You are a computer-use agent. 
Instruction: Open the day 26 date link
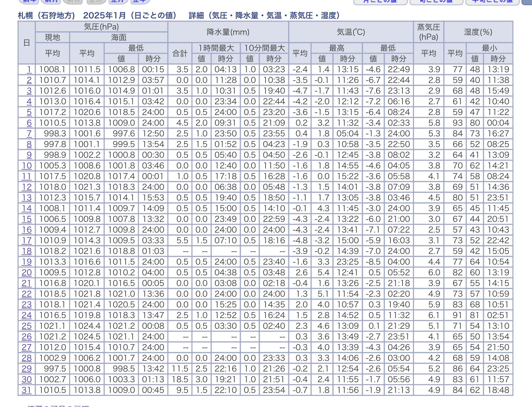(x=27, y=337)
